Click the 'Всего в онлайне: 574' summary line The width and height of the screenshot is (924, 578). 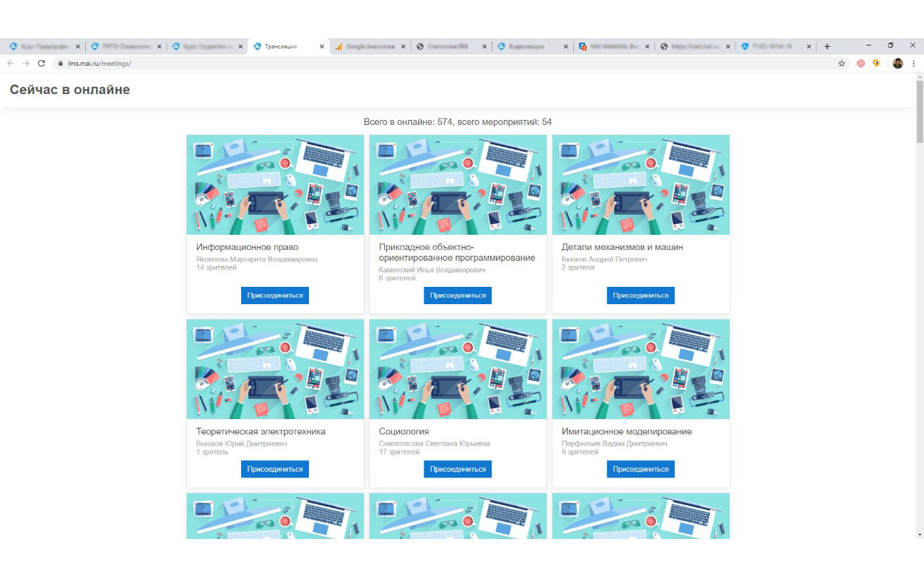pyautogui.click(x=458, y=122)
